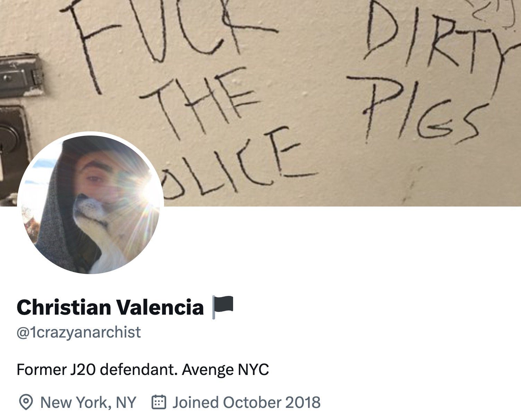Click the Joined October 2018 text
The image size is (521, 420).
(x=246, y=402)
